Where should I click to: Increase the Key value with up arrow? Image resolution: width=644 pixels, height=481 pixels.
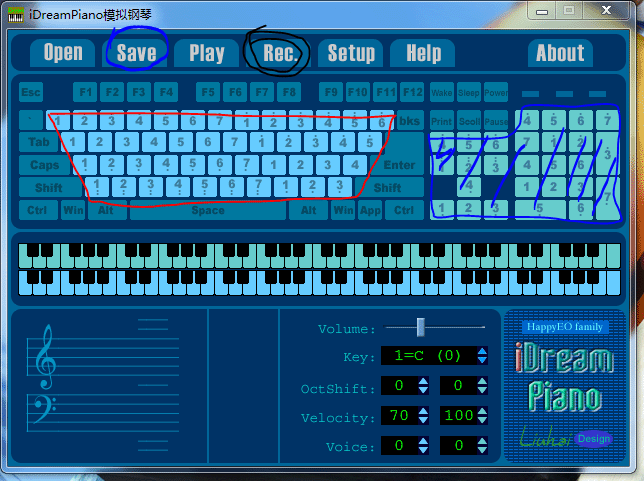(x=482, y=351)
